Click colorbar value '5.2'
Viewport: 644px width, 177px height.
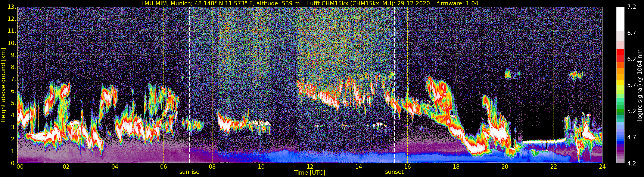tap(632, 111)
